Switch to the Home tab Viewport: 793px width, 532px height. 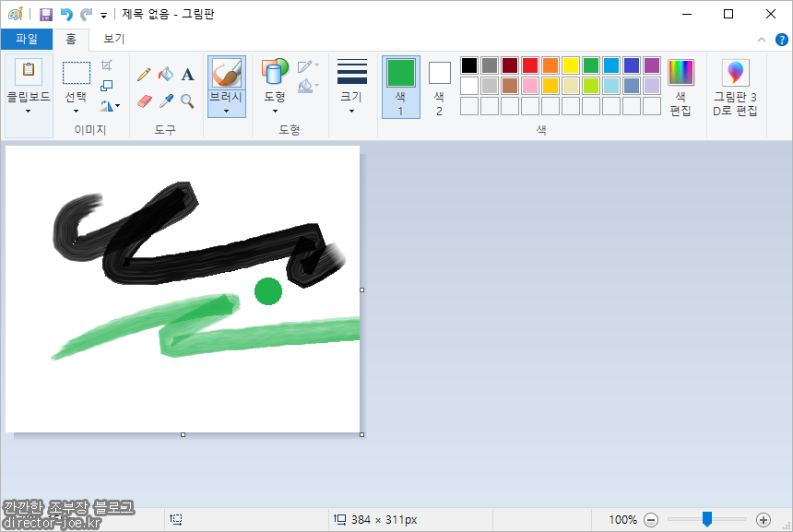click(x=71, y=39)
